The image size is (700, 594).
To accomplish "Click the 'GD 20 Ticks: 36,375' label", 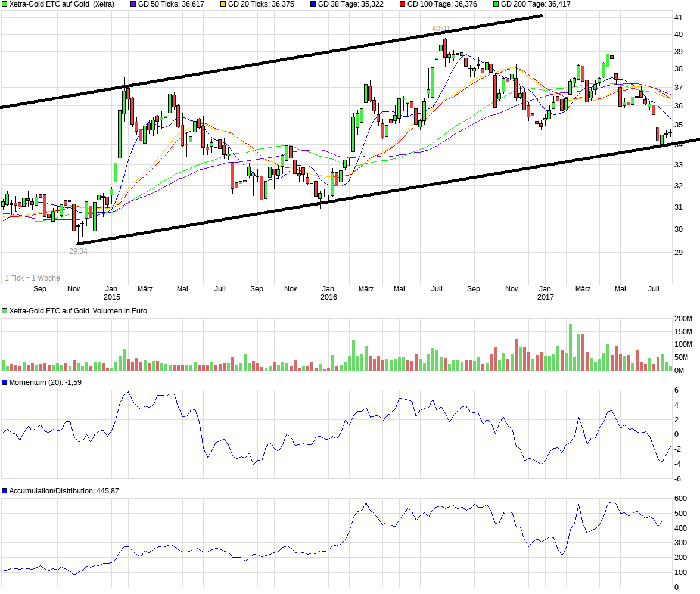I will click(x=261, y=4).
